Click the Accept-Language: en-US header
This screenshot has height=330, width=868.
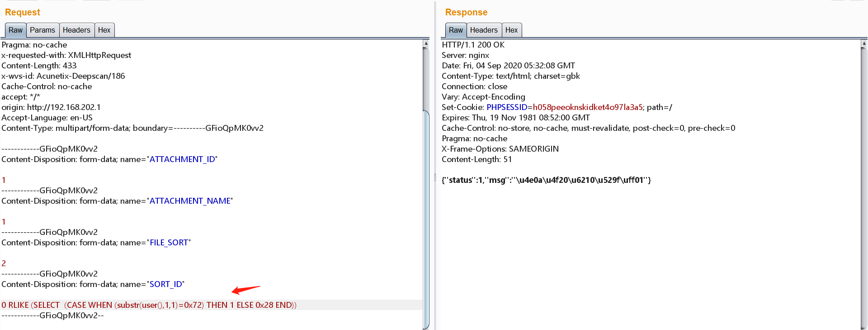[47, 118]
